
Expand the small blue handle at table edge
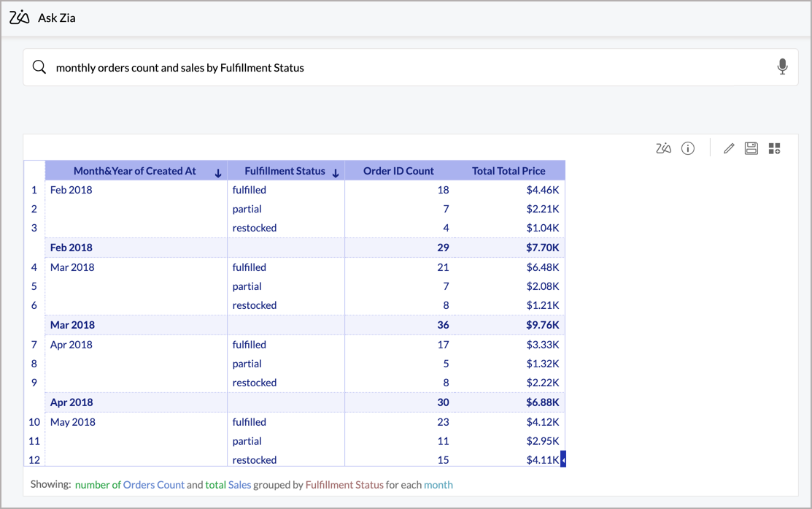pos(562,459)
